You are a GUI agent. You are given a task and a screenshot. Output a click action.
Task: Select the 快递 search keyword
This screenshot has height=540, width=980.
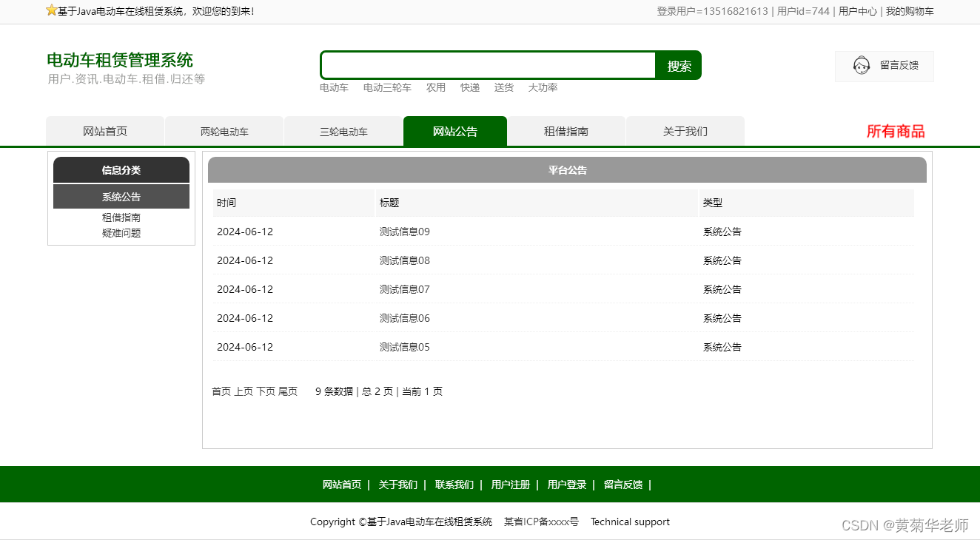[x=470, y=87]
